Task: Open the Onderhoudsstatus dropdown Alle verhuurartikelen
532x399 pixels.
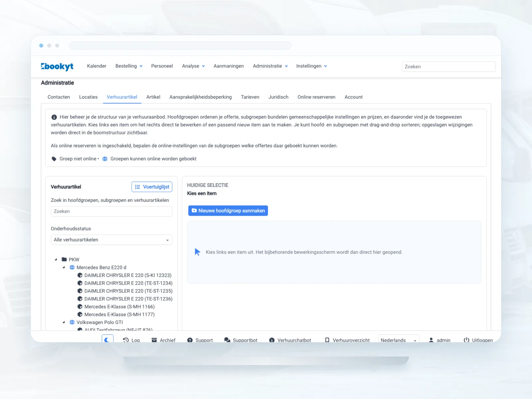Action: tap(111, 240)
